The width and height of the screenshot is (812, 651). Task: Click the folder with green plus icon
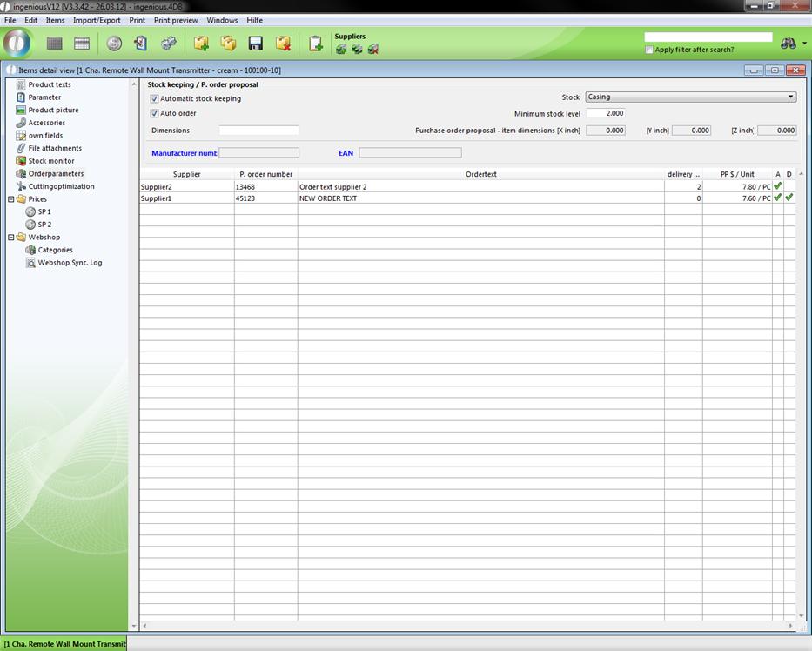pos(201,44)
